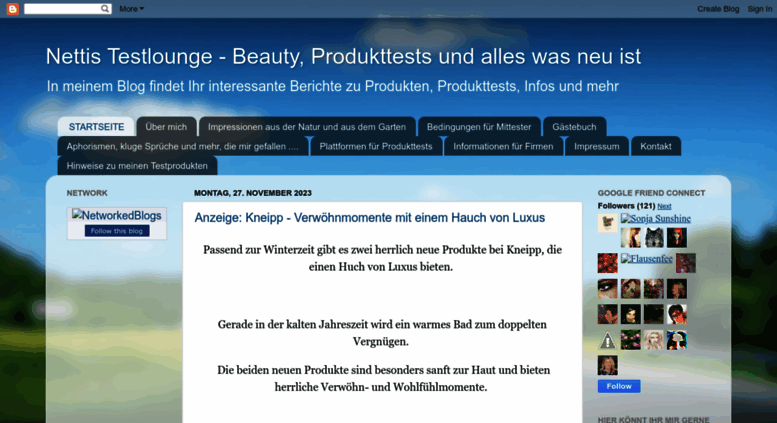Open Bedingungen für Mittester tab
This screenshot has width=777, height=423.
479,127
